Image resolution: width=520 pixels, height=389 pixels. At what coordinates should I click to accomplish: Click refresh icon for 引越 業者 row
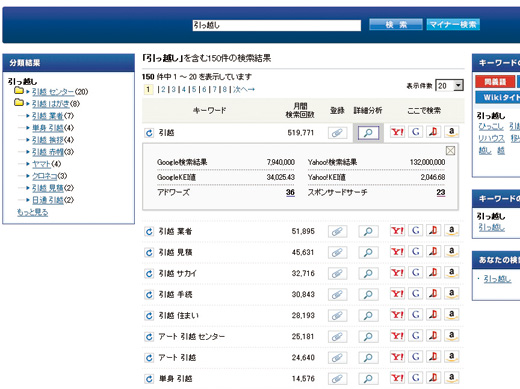(x=149, y=232)
